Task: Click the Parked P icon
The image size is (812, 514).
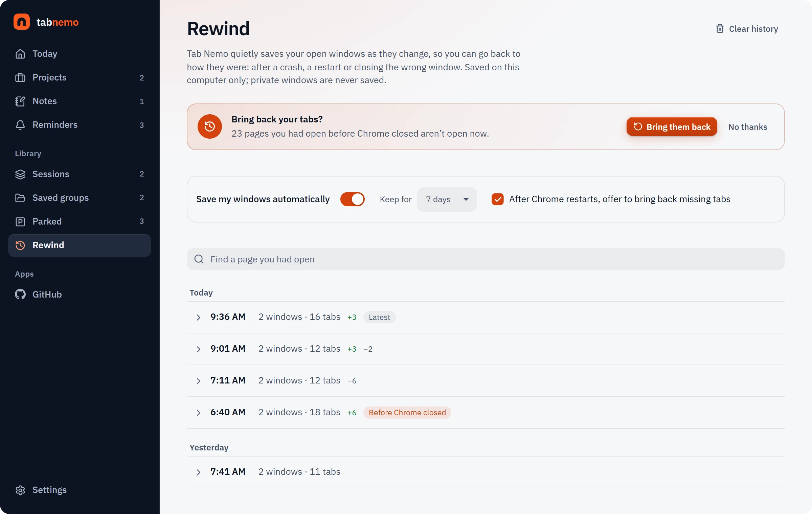Action: 20,221
